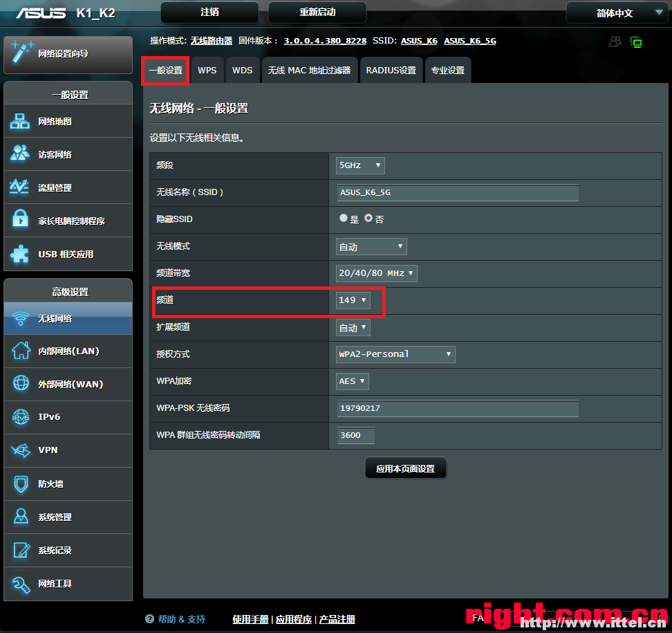Open the 频段 5GHz dropdown
This screenshot has width=672, height=633.
[360, 165]
